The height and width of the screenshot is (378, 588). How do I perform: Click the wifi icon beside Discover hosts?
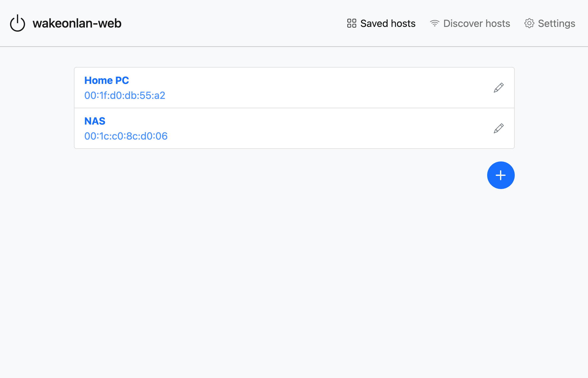pos(435,23)
